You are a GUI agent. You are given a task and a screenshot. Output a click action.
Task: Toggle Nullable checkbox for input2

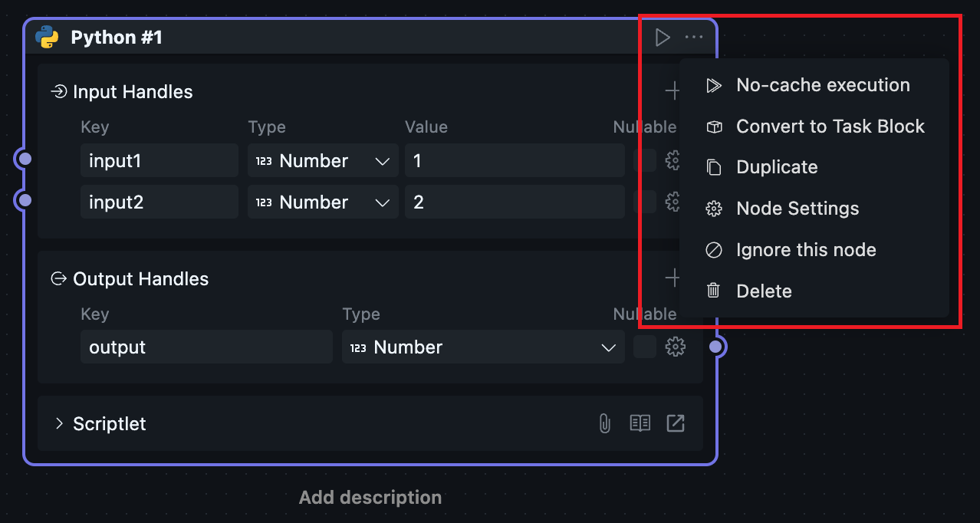pos(645,202)
